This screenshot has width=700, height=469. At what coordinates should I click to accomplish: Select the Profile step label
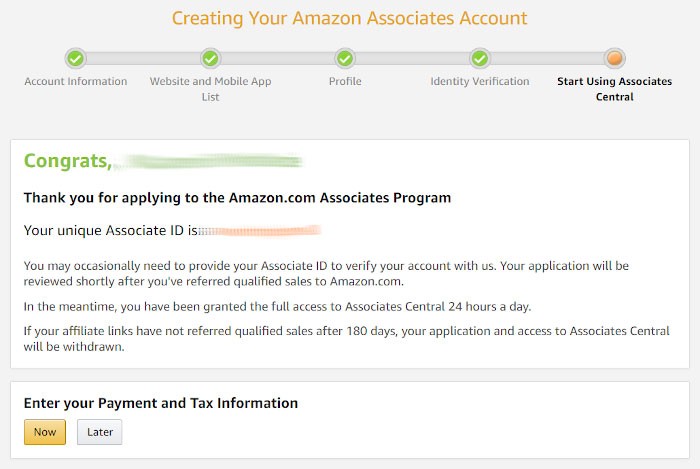pyautogui.click(x=345, y=81)
